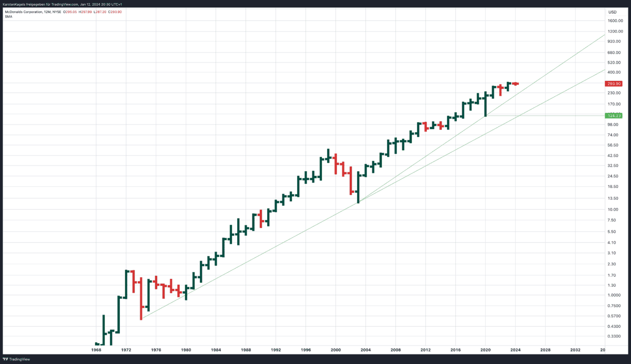The image size is (631, 364).
Task: Click the low price value L287.20
Action: (99, 12)
